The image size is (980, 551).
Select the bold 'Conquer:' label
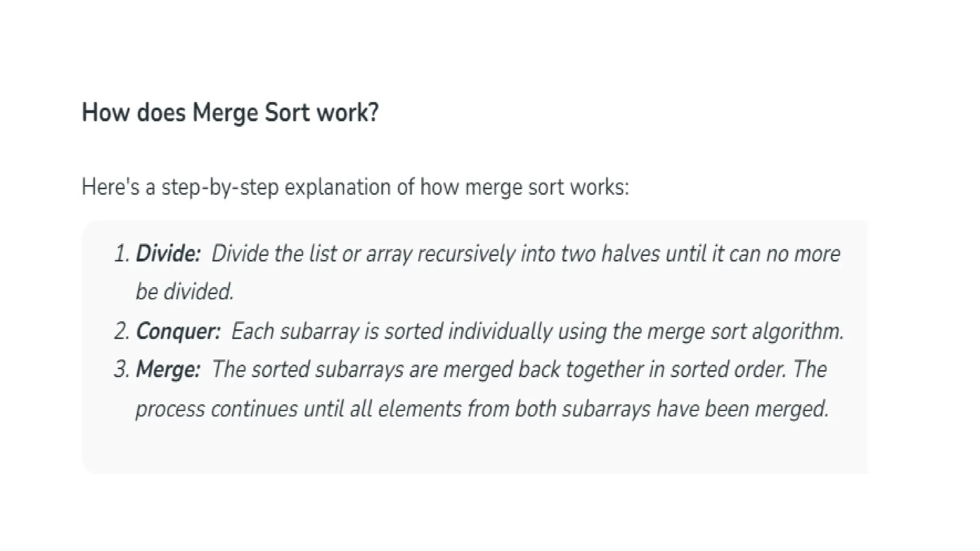178,332
